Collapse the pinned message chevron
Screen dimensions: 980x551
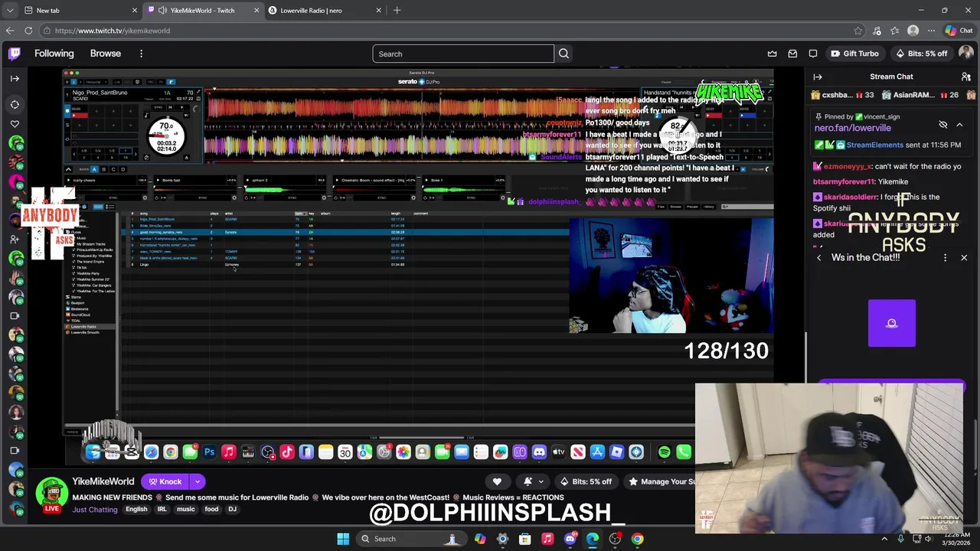click(x=959, y=125)
